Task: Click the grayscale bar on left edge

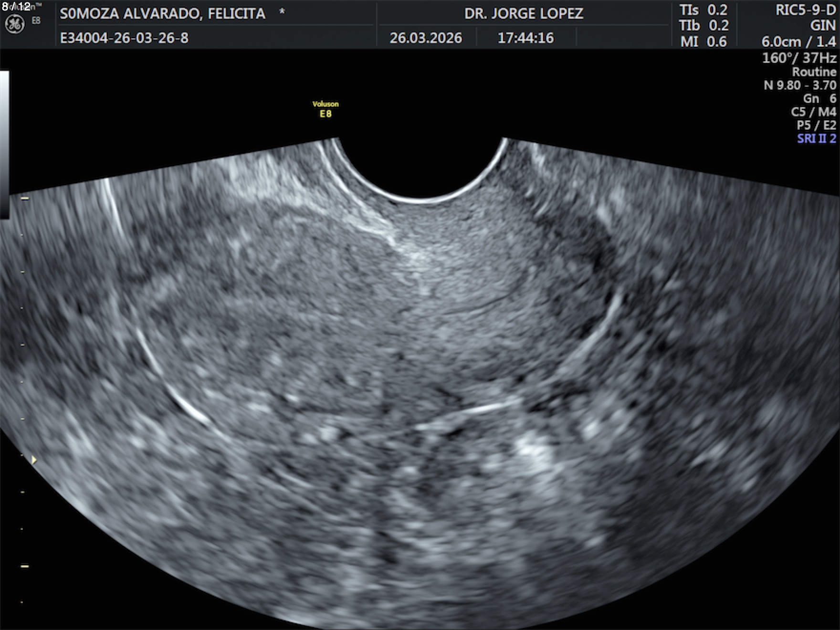Action: pyautogui.click(x=4, y=143)
